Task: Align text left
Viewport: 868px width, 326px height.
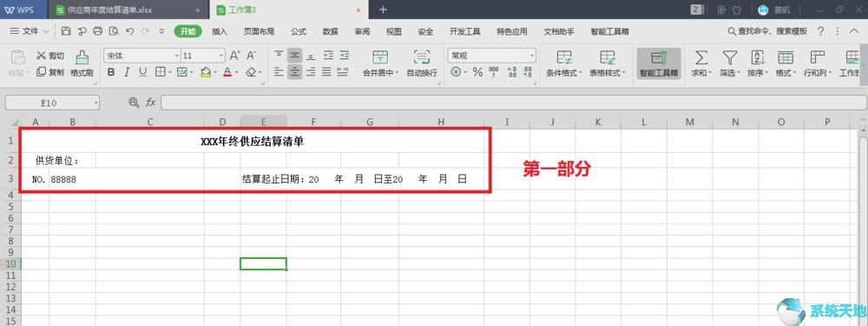Action: coord(279,71)
